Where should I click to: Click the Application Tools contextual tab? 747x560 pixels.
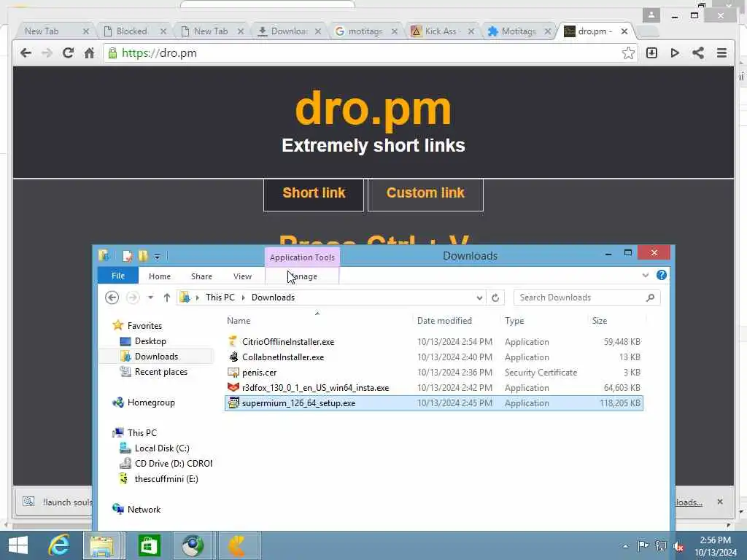pos(302,257)
